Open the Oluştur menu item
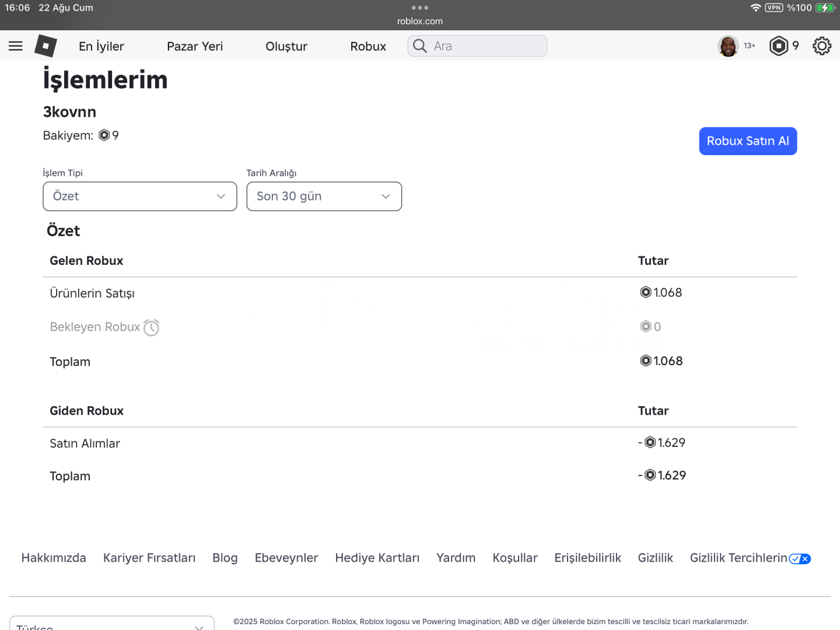Viewport: 840px width, 630px height. tap(286, 46)
